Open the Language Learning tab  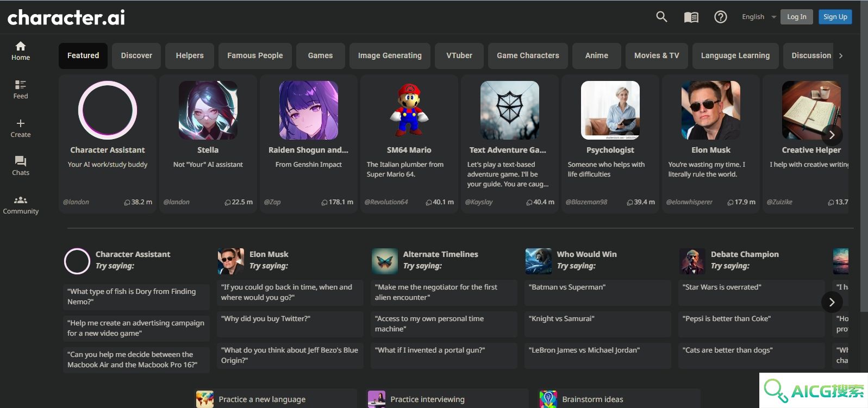click(735, 55)
